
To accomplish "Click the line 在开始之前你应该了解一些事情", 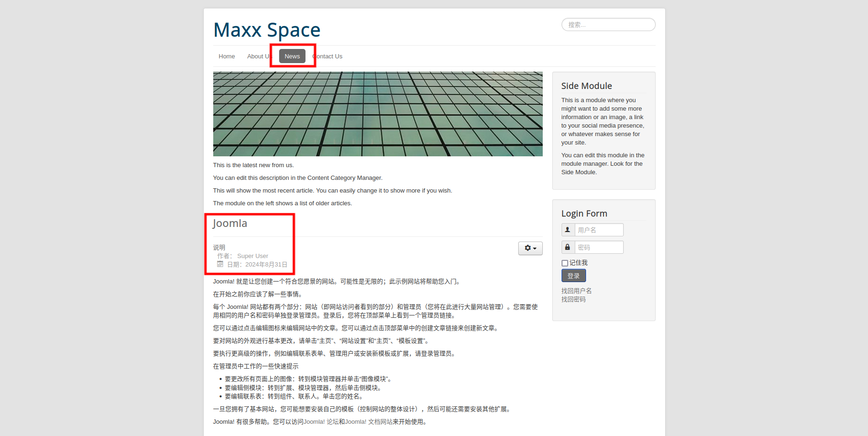I will coord(258,294).
